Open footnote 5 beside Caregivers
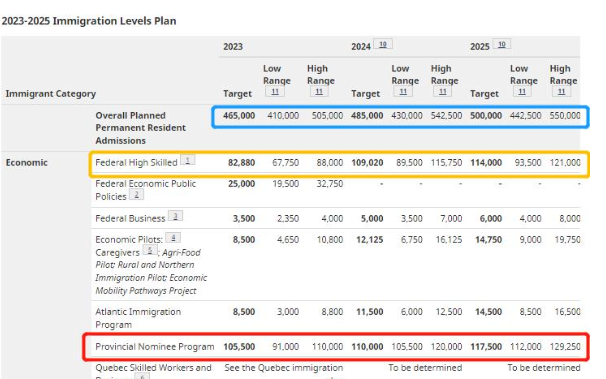Screen dimensions: 606x379 [x=150, y=250]
